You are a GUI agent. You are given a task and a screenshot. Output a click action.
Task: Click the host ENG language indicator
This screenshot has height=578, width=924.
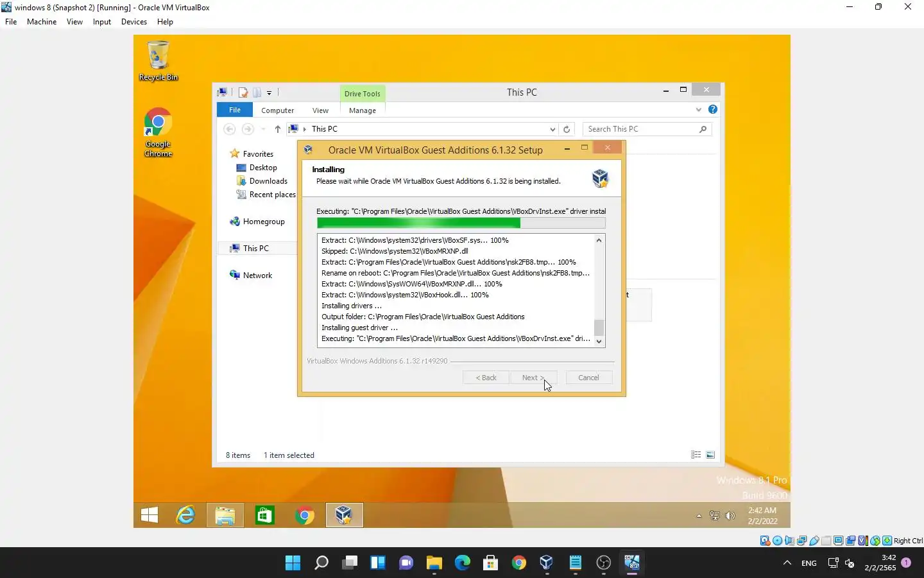tap(809, 563)
